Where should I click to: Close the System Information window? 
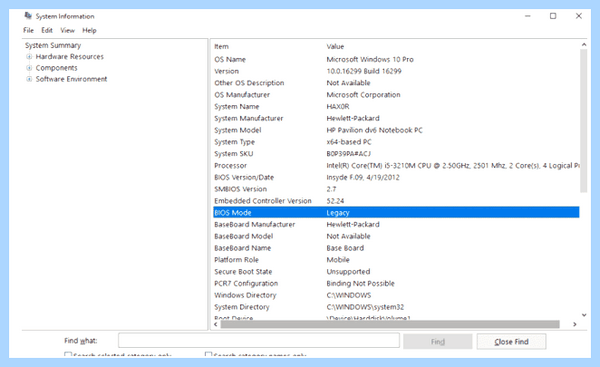point(579,16)
